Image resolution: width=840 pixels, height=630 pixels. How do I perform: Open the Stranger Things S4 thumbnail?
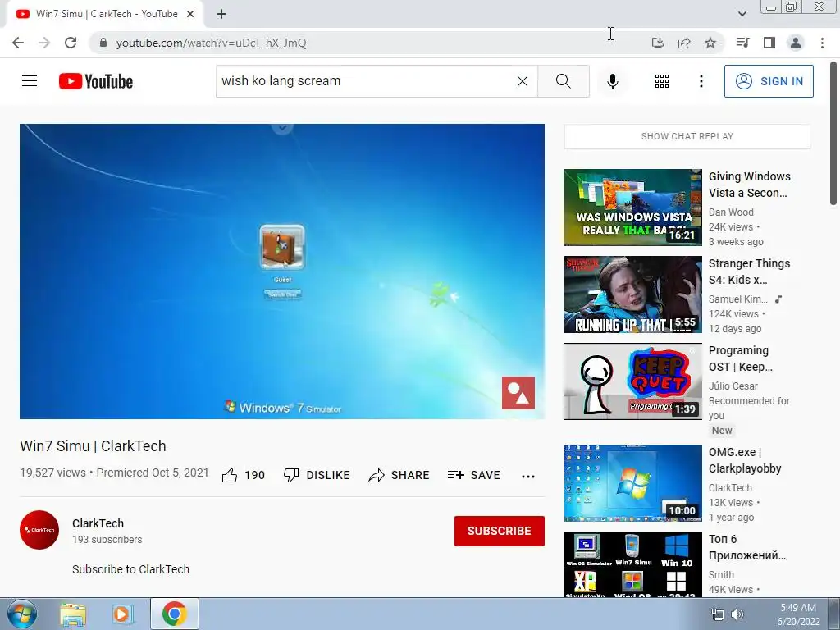[x=632, y=294]
